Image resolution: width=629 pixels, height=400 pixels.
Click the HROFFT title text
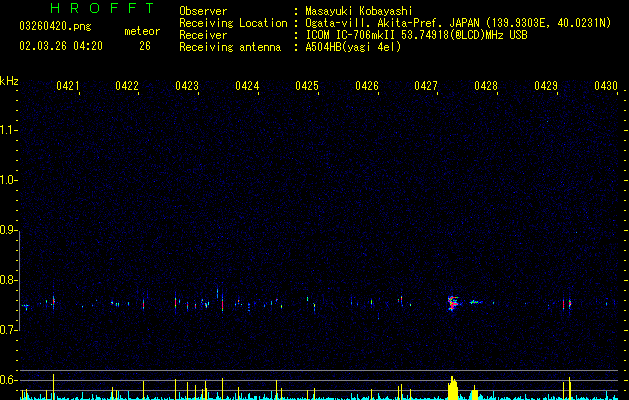(103, 8)
